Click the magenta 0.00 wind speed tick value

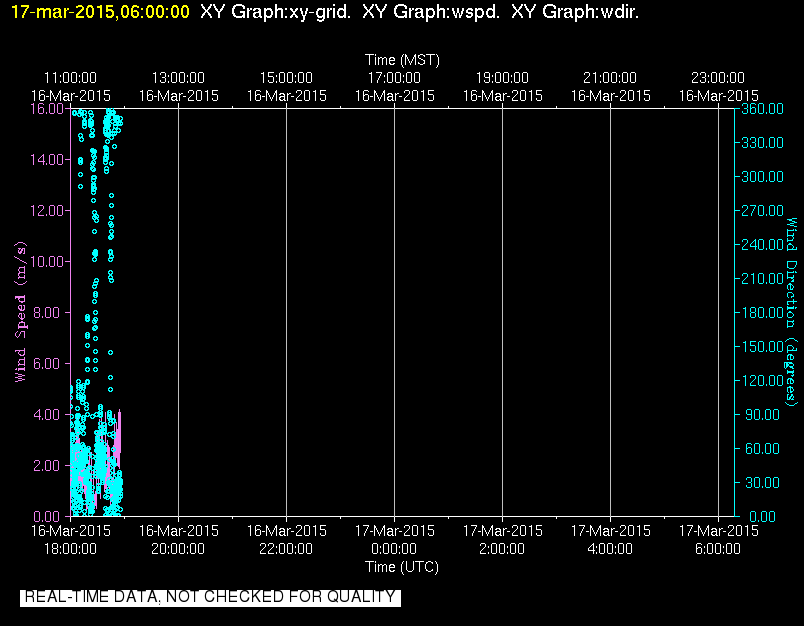point(47,516)
